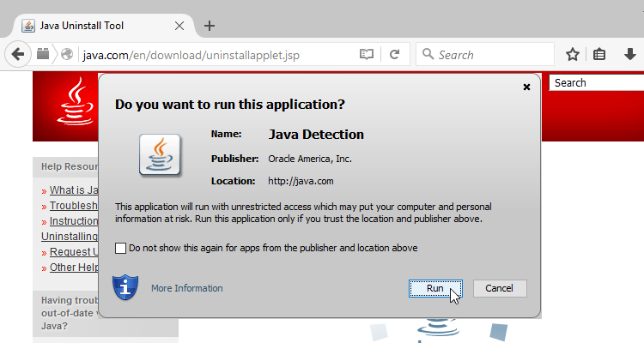Click the 'Uninstalling' link text
The image size is (644, 343).
coord(70,237)
